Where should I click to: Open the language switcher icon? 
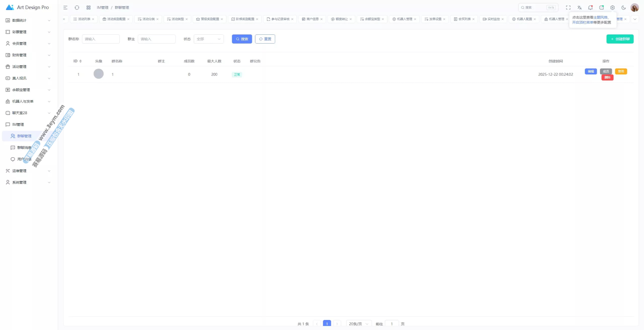coord(579,8)
